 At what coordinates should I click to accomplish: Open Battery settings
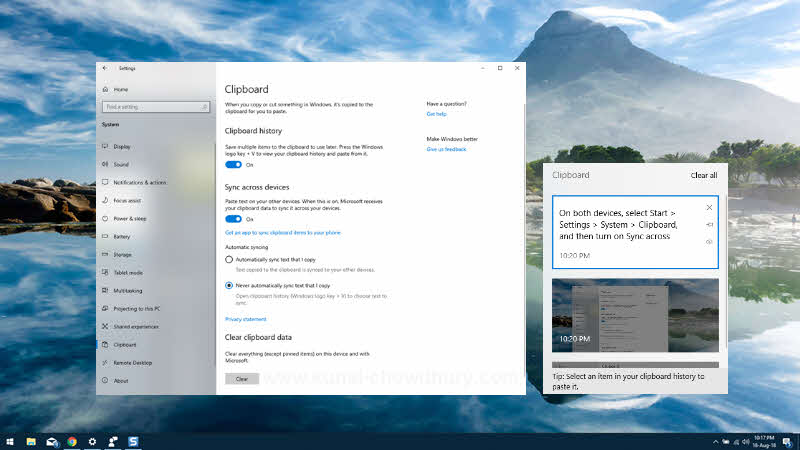click(x=116, y=237)
